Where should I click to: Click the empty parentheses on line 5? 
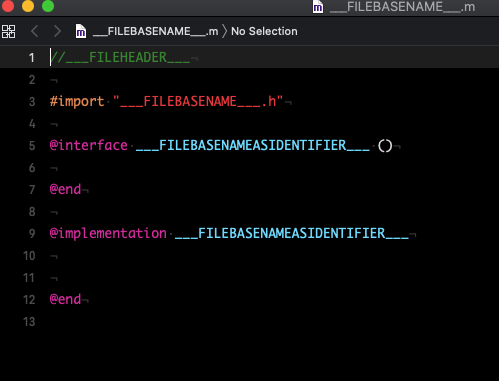(385, 146)
